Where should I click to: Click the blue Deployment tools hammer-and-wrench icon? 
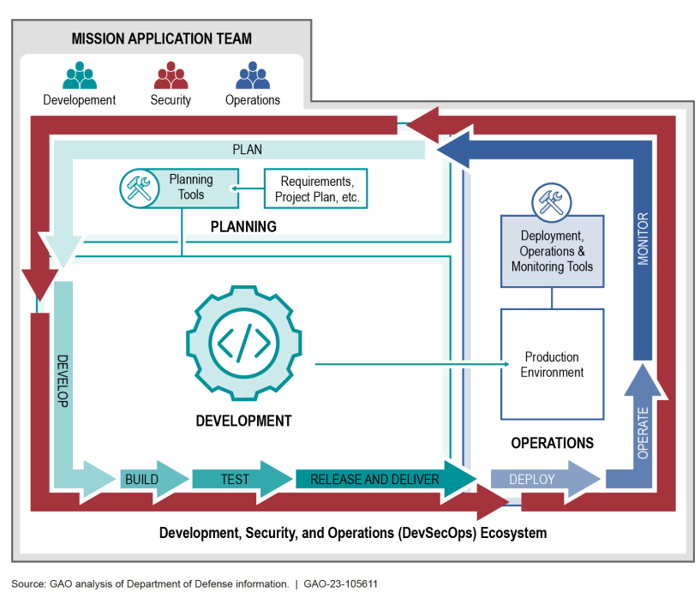click(552, 202)
